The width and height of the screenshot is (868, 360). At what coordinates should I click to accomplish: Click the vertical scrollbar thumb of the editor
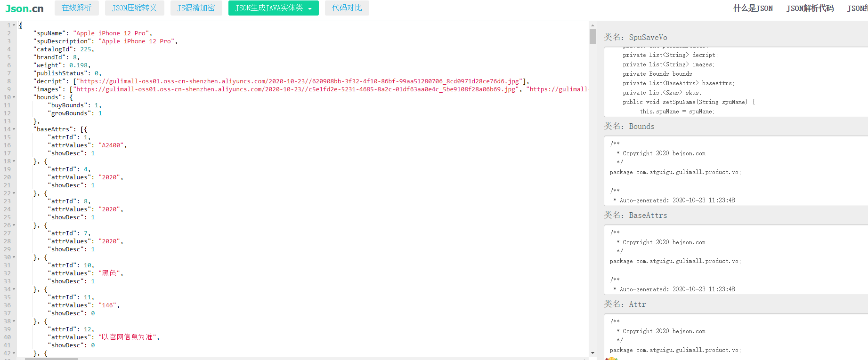(x=592, y=37)
